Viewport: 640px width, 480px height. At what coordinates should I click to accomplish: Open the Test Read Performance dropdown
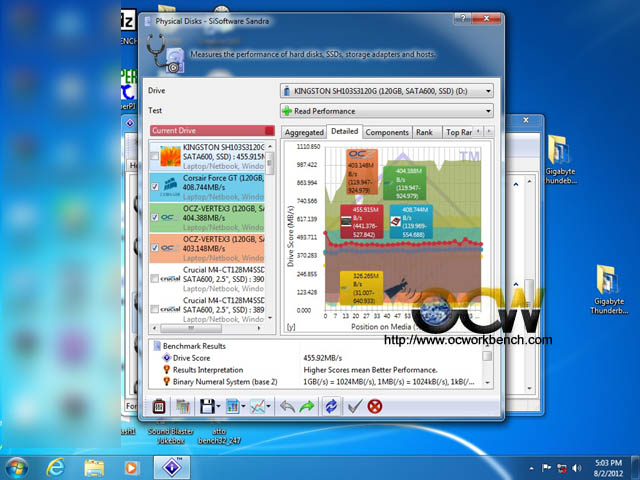coord(387,111)
